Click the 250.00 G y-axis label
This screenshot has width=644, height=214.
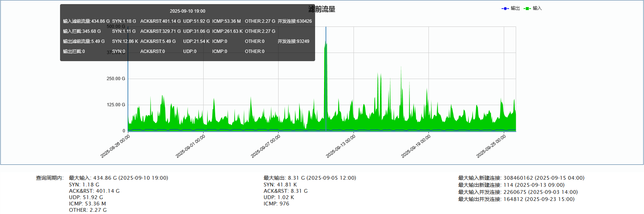pyautogui.click(x=116, y=79)
